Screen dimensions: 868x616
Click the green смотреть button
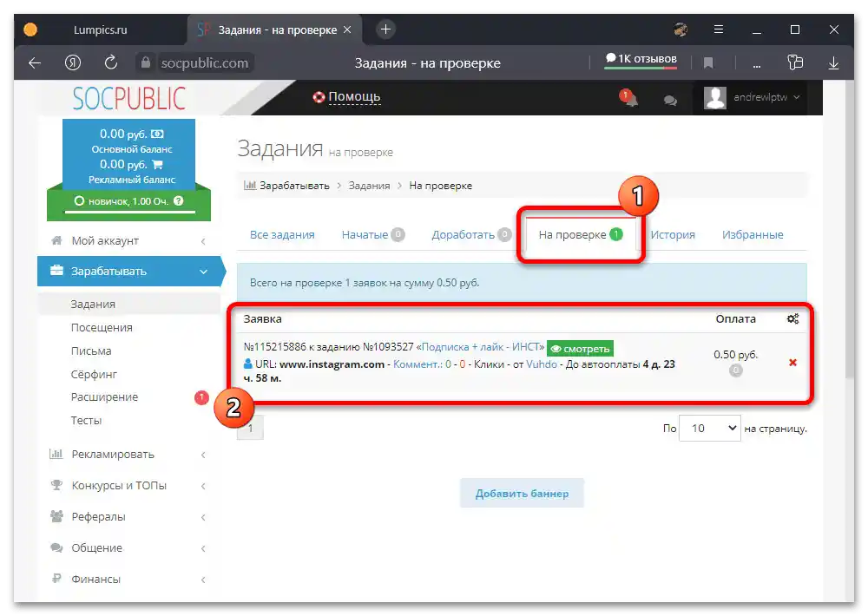[x=580, y=349]
